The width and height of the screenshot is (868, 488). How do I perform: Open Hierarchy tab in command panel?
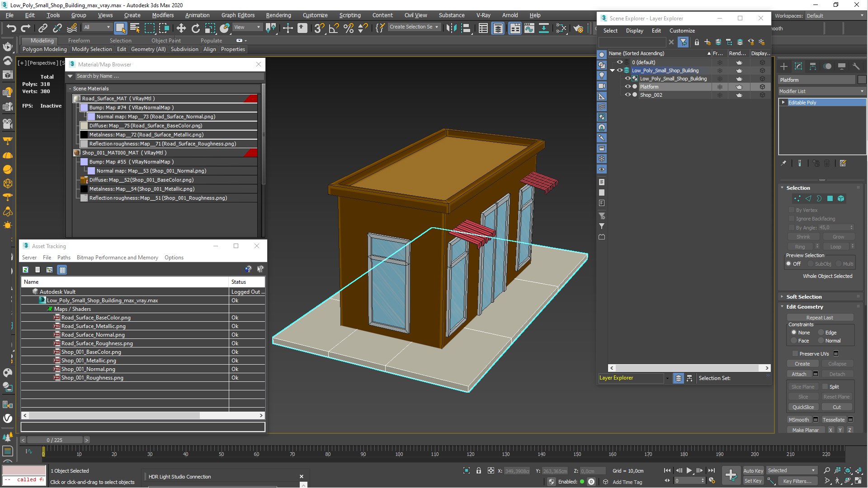(813, 66)
